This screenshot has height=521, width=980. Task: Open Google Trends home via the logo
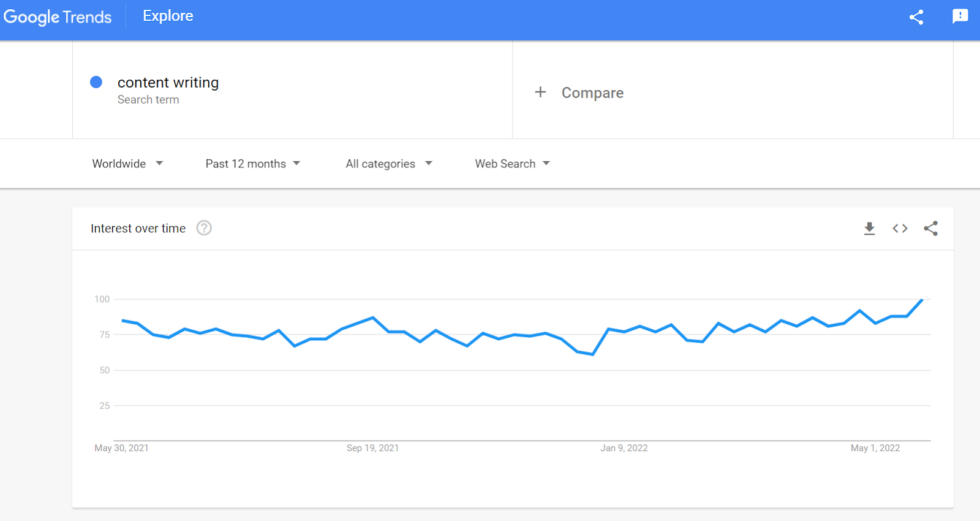pyautogui.click(x=58, y=17)
